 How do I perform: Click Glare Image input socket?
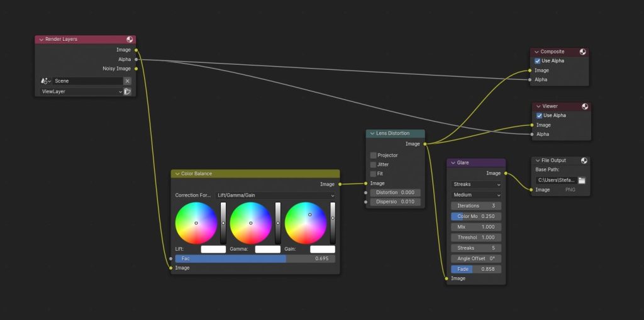point(447,279)
